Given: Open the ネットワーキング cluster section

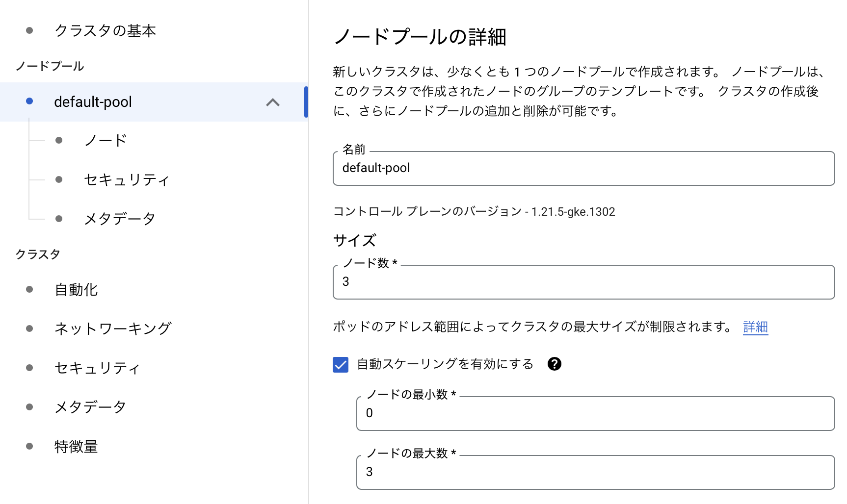Looking at the screenshot, I should click(x=112, y=328).
